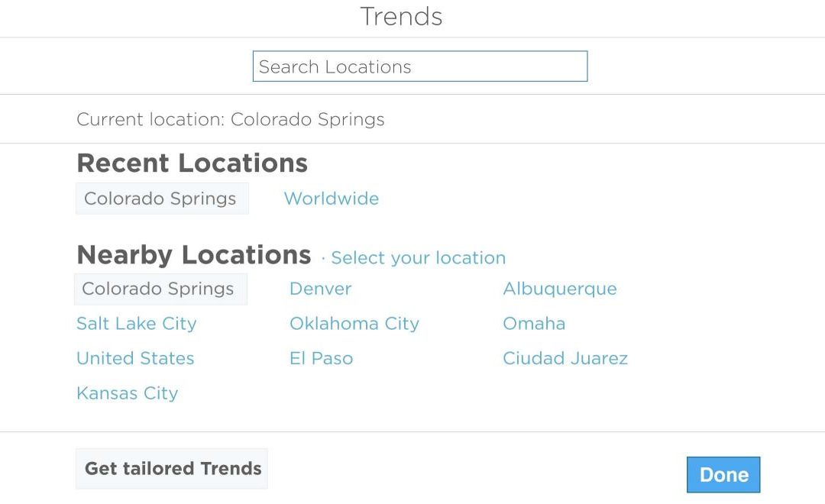The width and height of the screenshot is (825, 504).
Task: Select Ciudad Juarez from nearby locations
Action: click(x=565, y=358)
